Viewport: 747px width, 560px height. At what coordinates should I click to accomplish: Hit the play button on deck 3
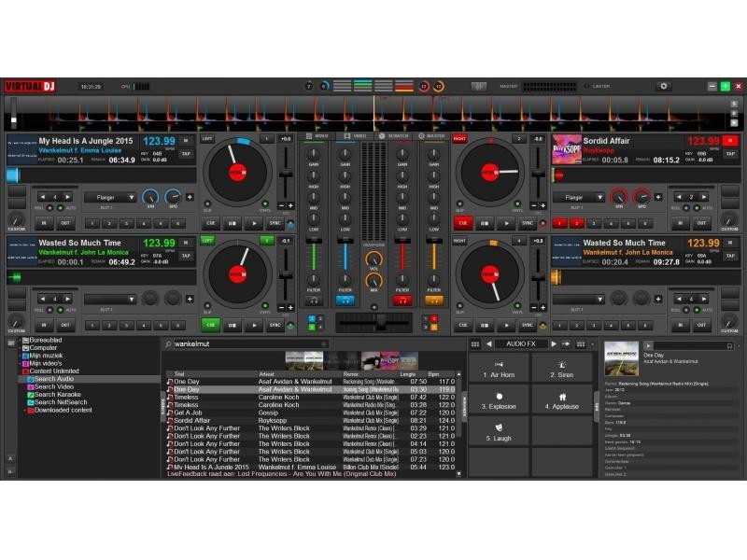click(254, 325)
